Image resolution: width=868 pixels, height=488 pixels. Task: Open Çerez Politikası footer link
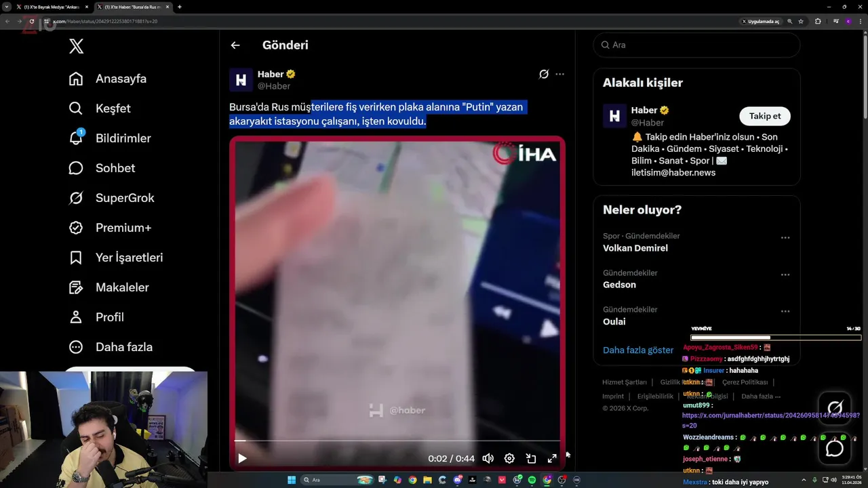pyautogui.click(x=745, y=382)
